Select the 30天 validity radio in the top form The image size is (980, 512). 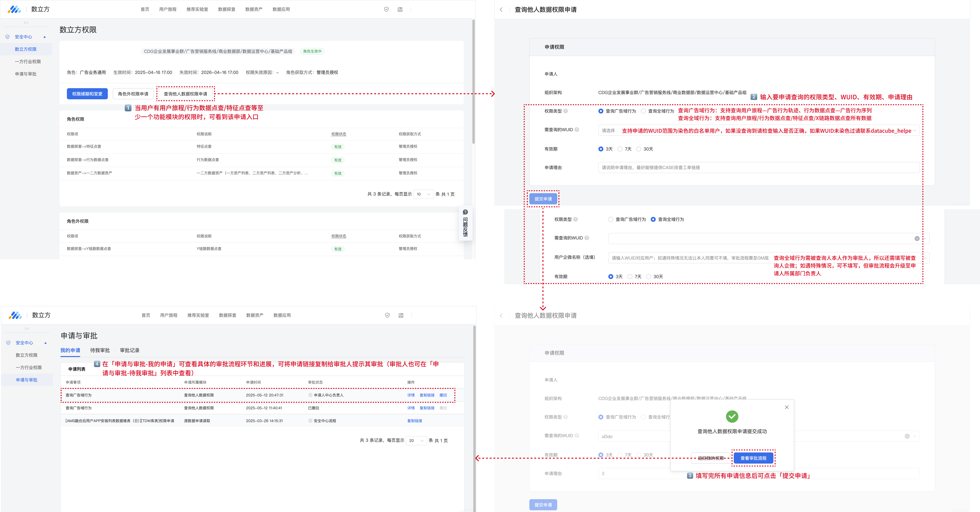(639, 149)
